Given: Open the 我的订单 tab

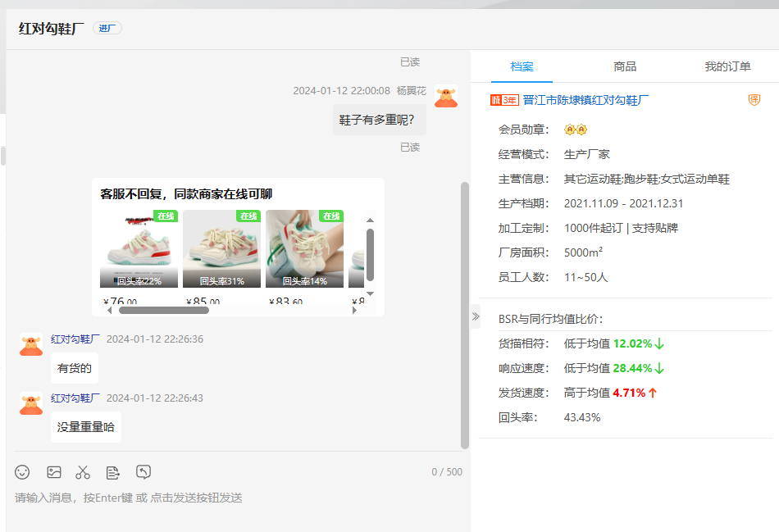Looking at the screenshot, I should (x=727, y=66).
